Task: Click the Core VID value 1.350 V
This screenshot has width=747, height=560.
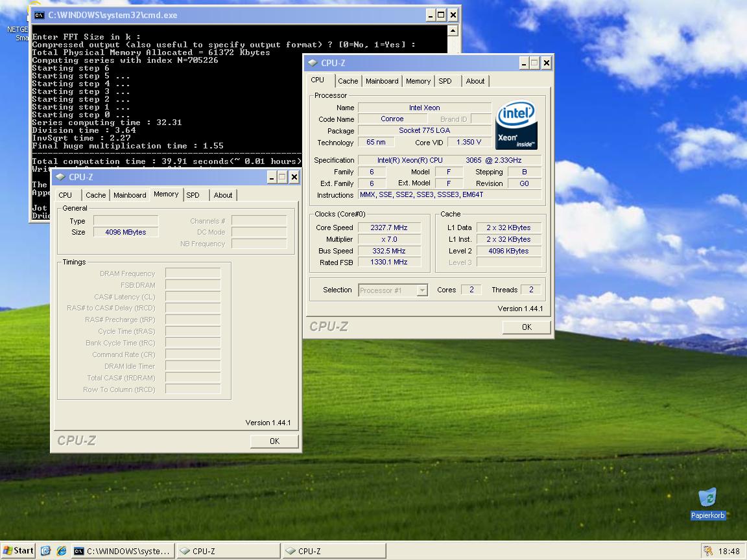Action: pos(469,142)
